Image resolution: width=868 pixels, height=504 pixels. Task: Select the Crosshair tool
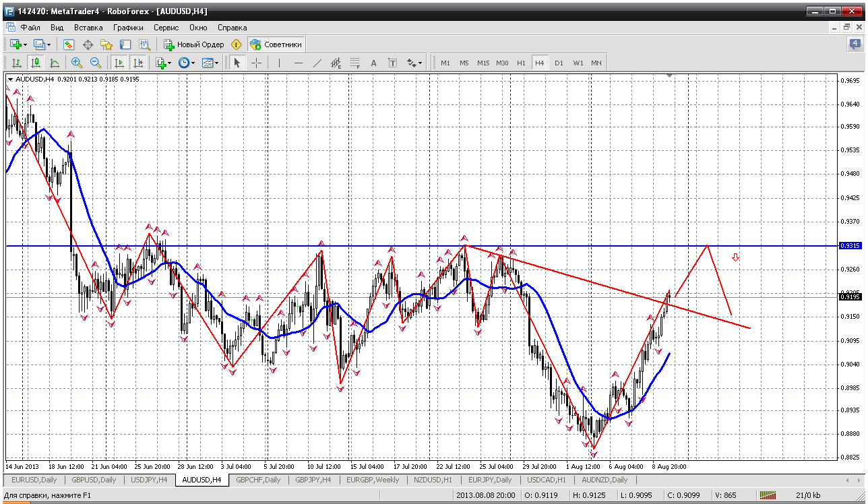[257, 63]
